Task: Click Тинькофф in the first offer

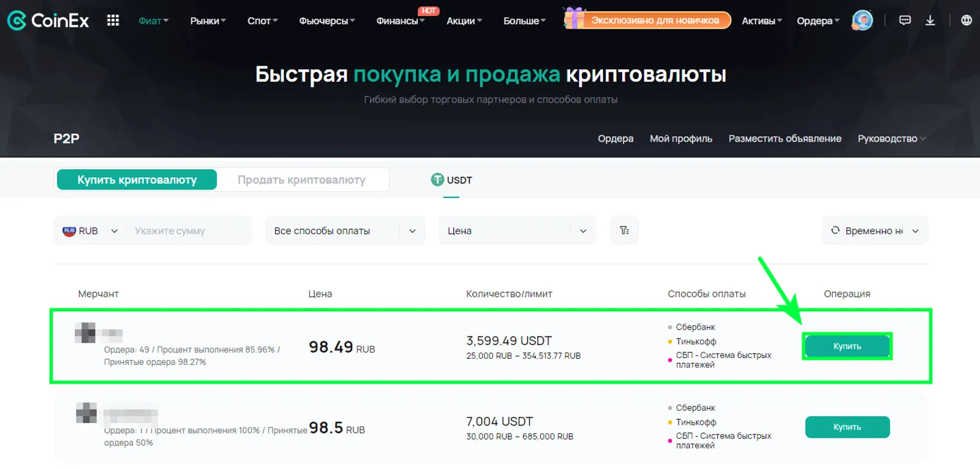Action: click(696, 341)
